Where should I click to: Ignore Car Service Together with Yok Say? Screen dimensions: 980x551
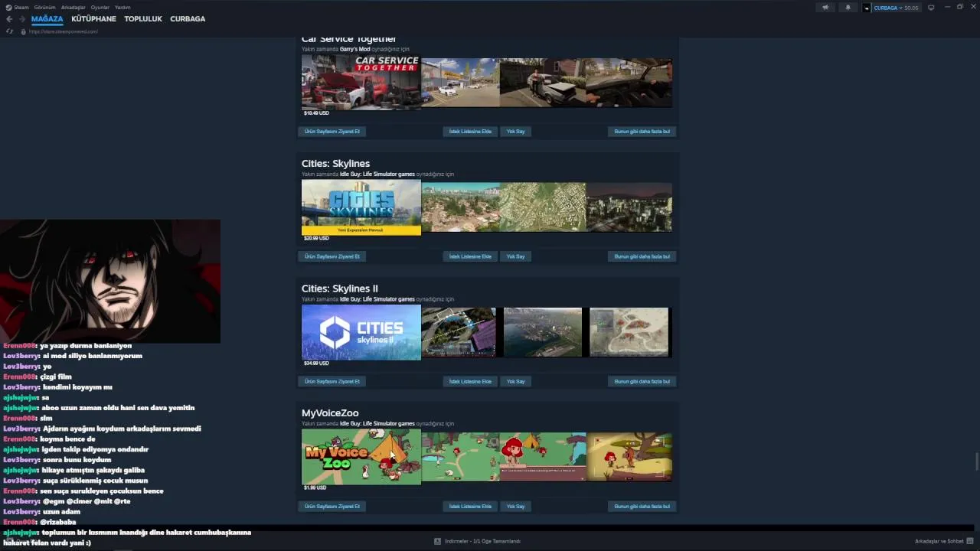[x=516, y=132]
